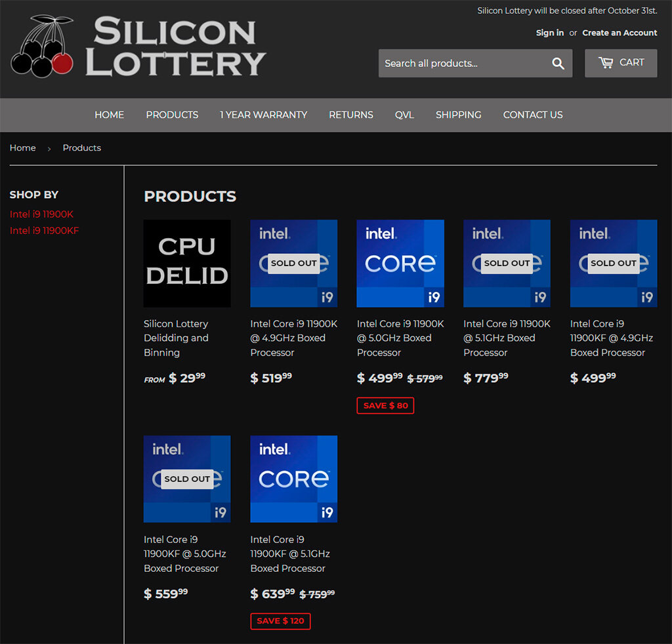Click the Silicon Lottery cherry logo
This screenshot has width=672, height=644.
coord(42,47)
